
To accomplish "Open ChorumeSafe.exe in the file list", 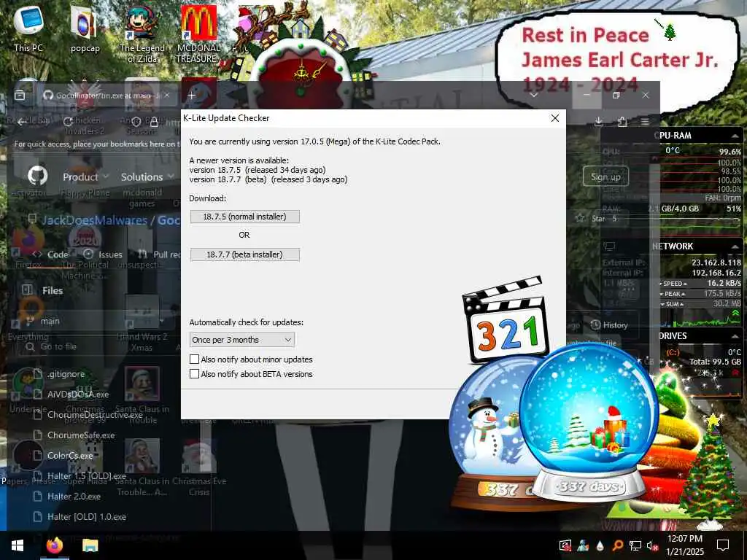I will [x=81, y=435].
